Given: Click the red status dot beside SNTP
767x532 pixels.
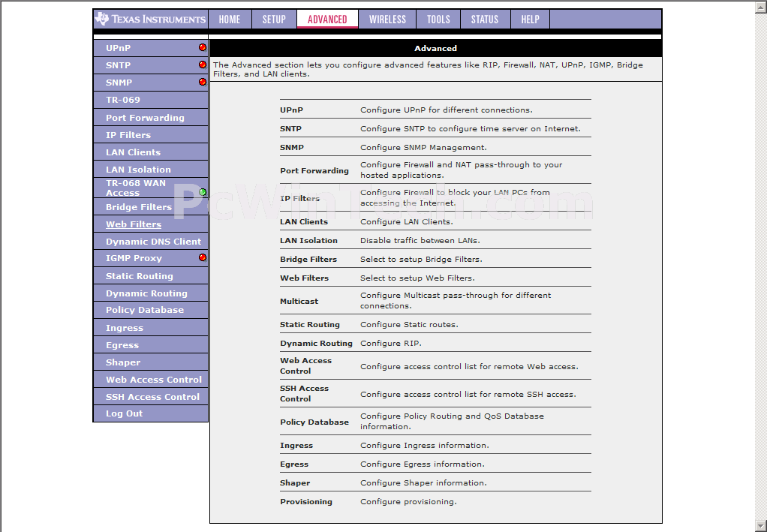Looking at the screenshot, I should tap(203, 65).
